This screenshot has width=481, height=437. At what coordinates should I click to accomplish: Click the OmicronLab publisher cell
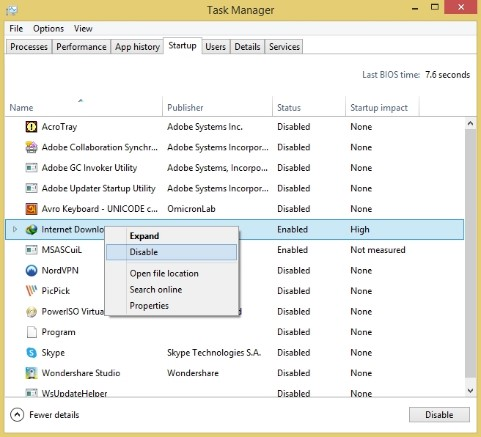[191, 209]
